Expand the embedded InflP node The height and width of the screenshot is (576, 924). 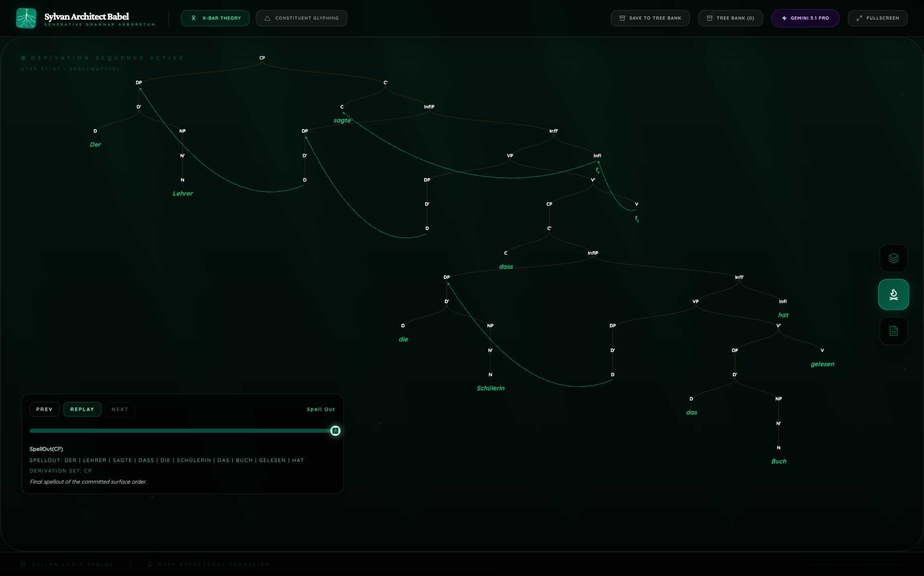592,253
